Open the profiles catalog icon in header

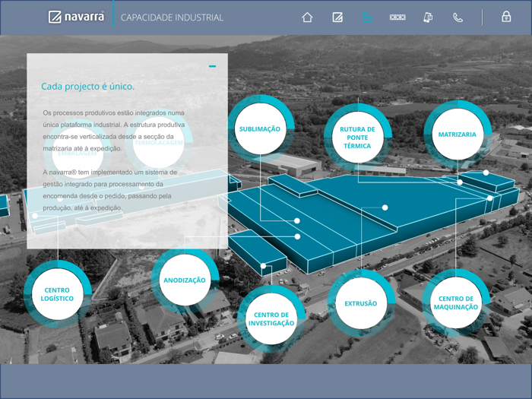pos(397,17)
